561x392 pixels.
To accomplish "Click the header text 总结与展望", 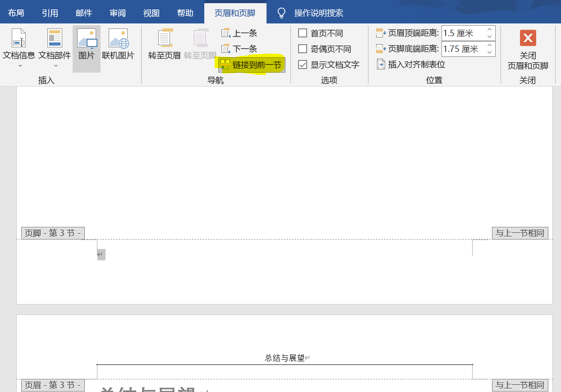I will click(285, 358).
